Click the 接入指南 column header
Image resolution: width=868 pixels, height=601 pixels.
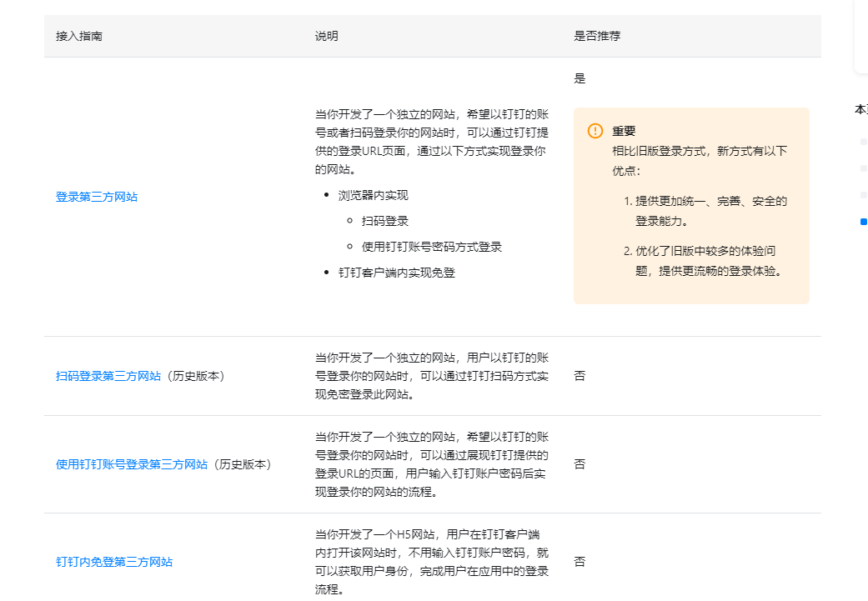click(x=79, y=36)
